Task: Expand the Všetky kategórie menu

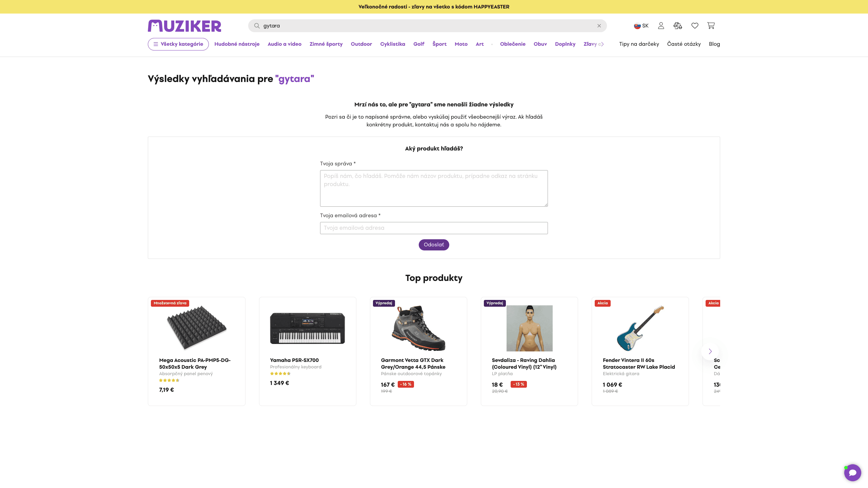Action: pyautogui.click(x=178, y=44)
